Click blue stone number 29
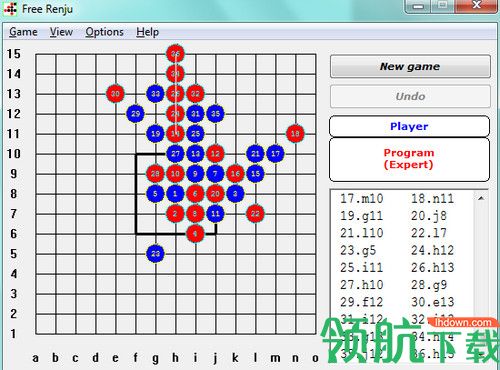The width and height of the screenshot is (500, 370). 135,114
